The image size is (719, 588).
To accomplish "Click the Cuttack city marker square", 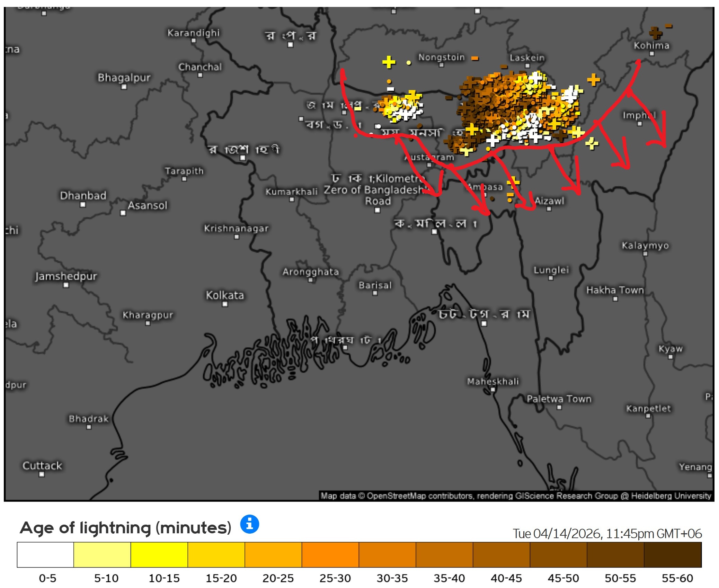I will tap(42, 474).
